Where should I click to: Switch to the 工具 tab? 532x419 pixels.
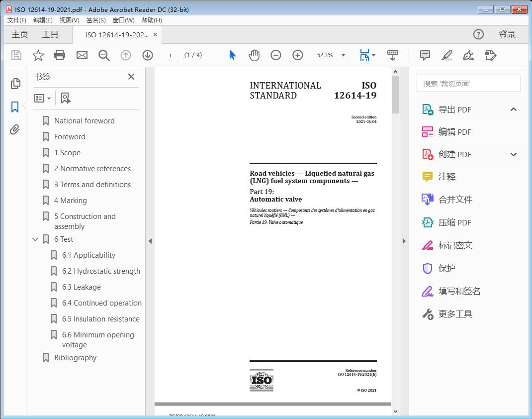click(x=50, y=34)
